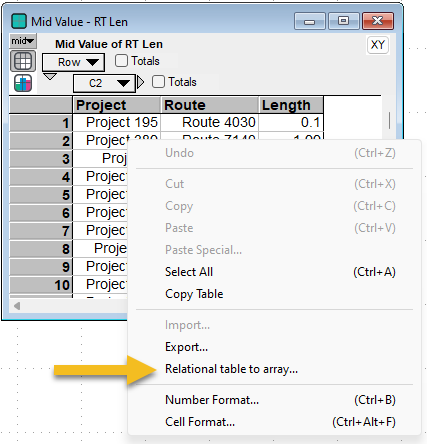This screenshot has height=444, width=427.
Task: Open the C2 column index dropdown
Action: [x=104, y=83]
